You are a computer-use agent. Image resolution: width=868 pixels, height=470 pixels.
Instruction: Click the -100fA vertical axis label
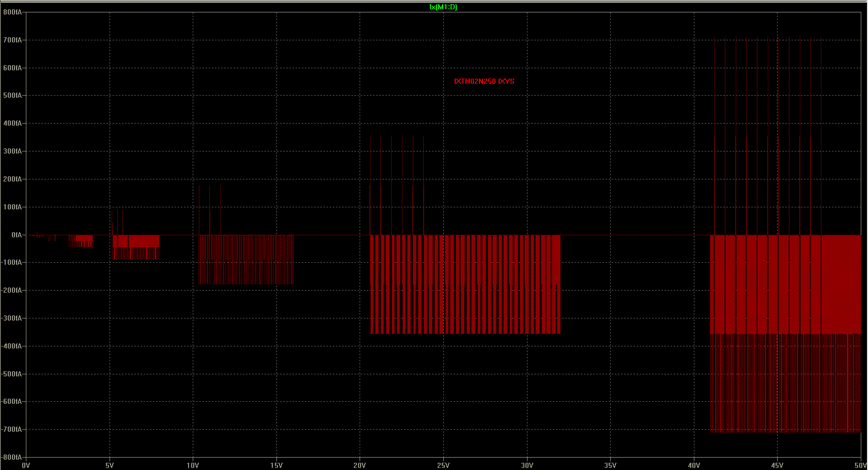tap(11, 263)
